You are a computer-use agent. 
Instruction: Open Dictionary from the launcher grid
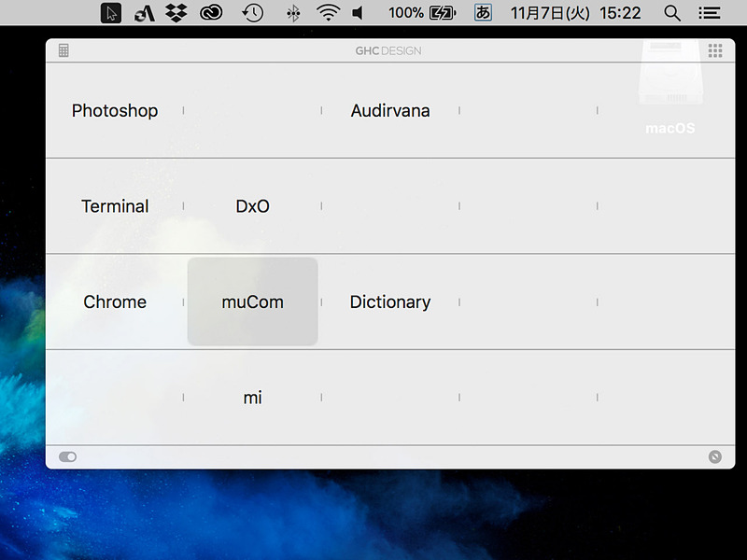tap(390, 301)
